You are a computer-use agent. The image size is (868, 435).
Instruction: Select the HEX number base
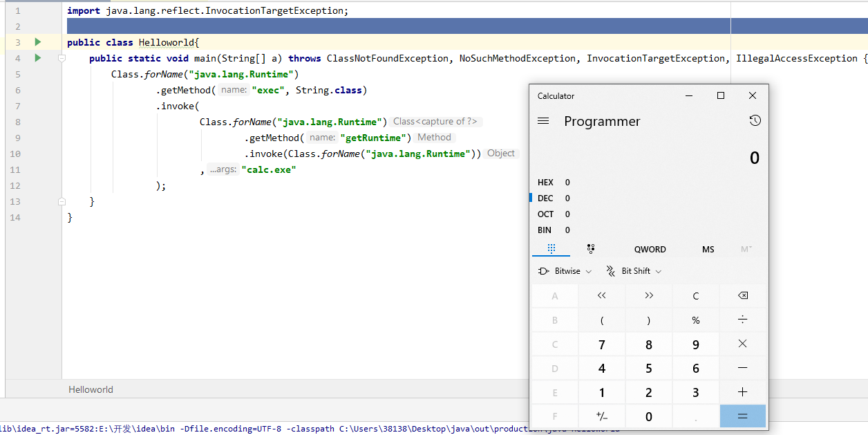tap(546, 183)
